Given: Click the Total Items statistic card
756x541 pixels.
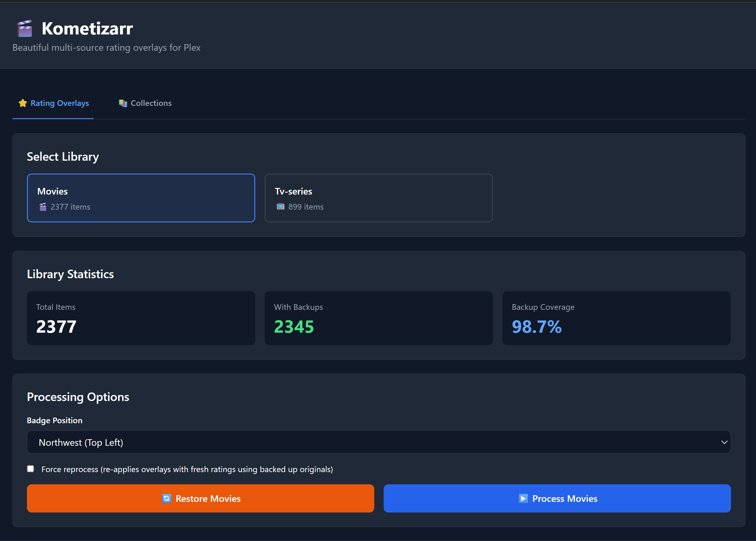Looking at the screenshot, I should (141, 318).
